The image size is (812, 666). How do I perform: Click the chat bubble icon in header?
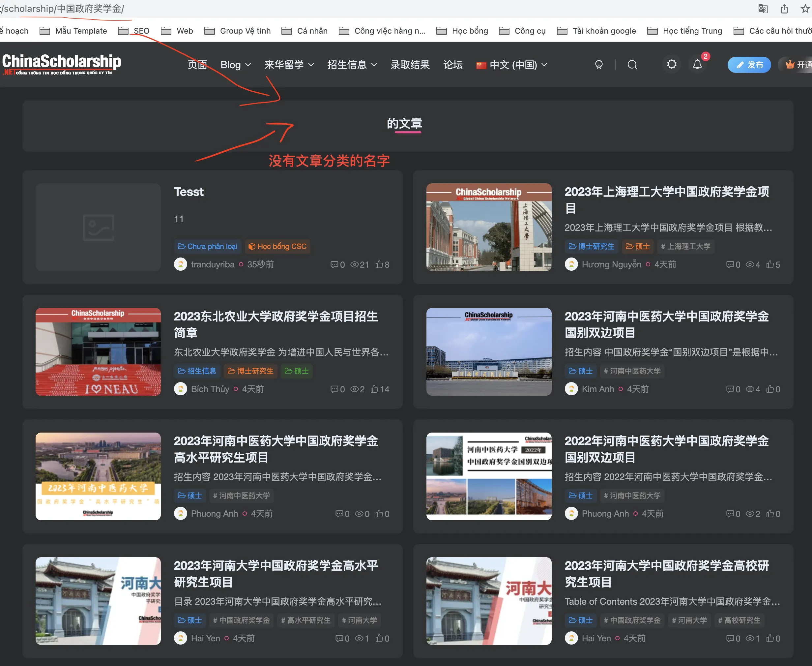[599, 64]
